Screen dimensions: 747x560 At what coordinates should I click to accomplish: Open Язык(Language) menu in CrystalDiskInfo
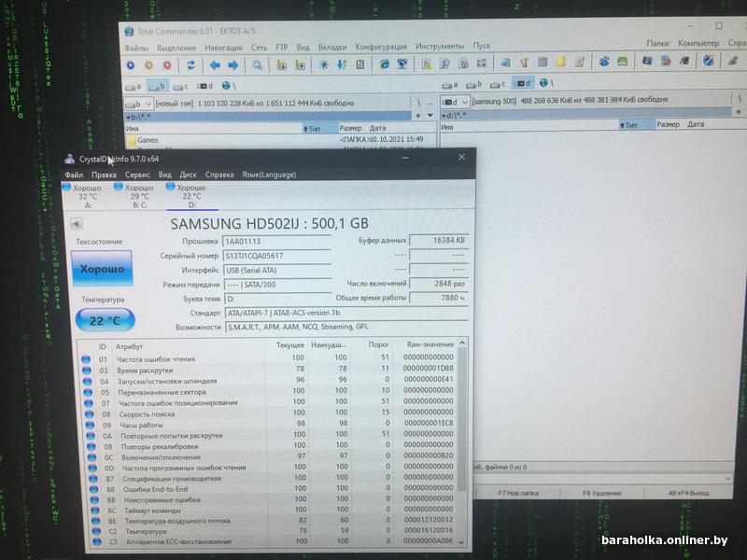pyautogui.click(x=269, y=175)
